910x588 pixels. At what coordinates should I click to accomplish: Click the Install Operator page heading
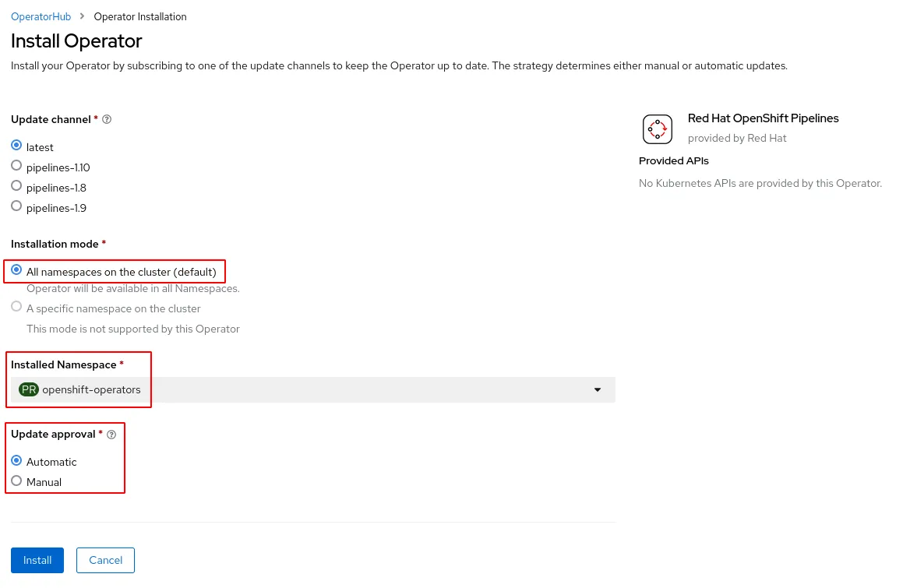[76, 40]
